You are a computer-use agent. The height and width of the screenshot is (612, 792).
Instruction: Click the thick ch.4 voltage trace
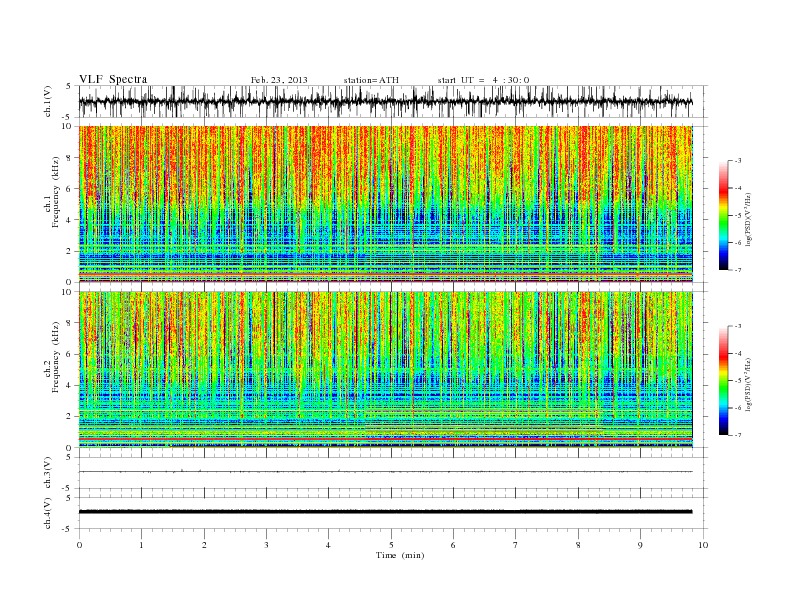pyautogui.click(x=385, y=512)
